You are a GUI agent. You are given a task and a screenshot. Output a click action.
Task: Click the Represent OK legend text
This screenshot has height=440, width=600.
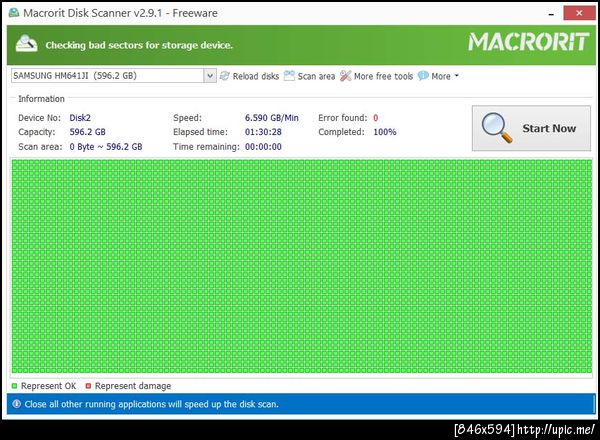click(x=49, y=386)
